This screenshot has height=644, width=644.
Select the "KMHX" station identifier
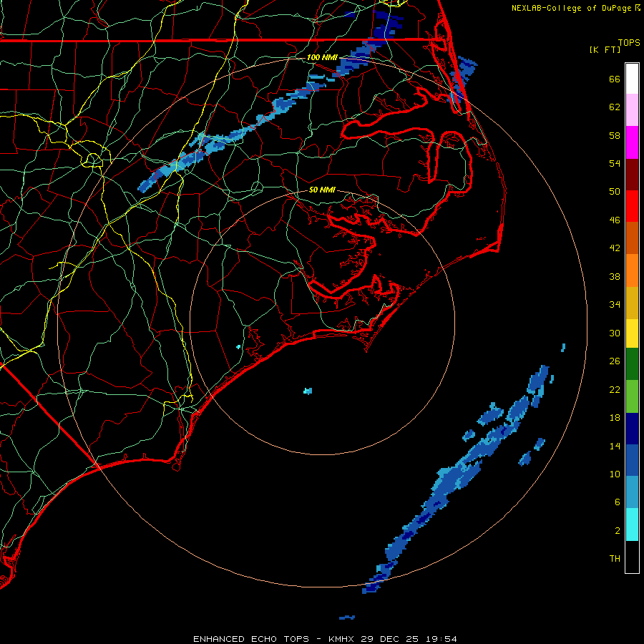click(343, 639)
